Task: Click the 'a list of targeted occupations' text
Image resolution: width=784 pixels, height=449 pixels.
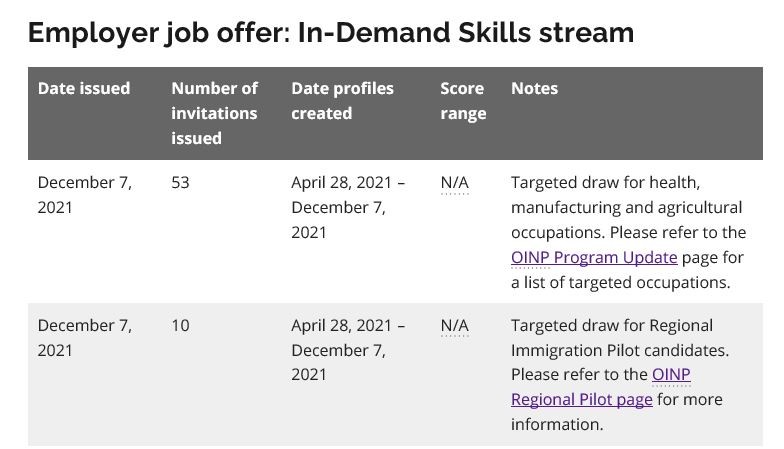Action: 620,282
